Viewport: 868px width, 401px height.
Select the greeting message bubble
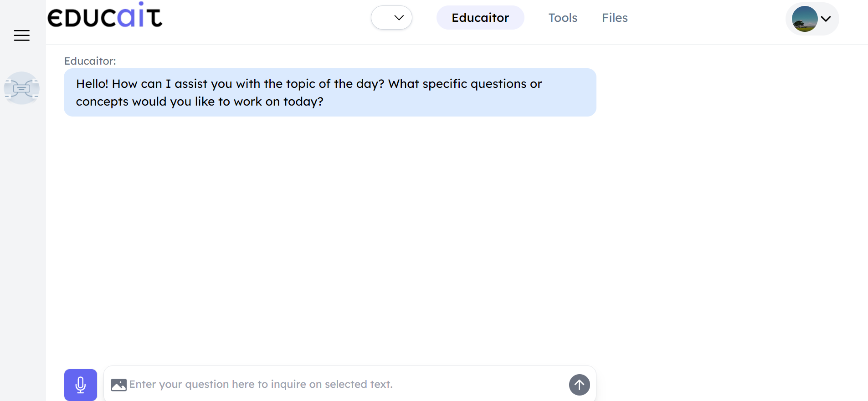(329, 92)
